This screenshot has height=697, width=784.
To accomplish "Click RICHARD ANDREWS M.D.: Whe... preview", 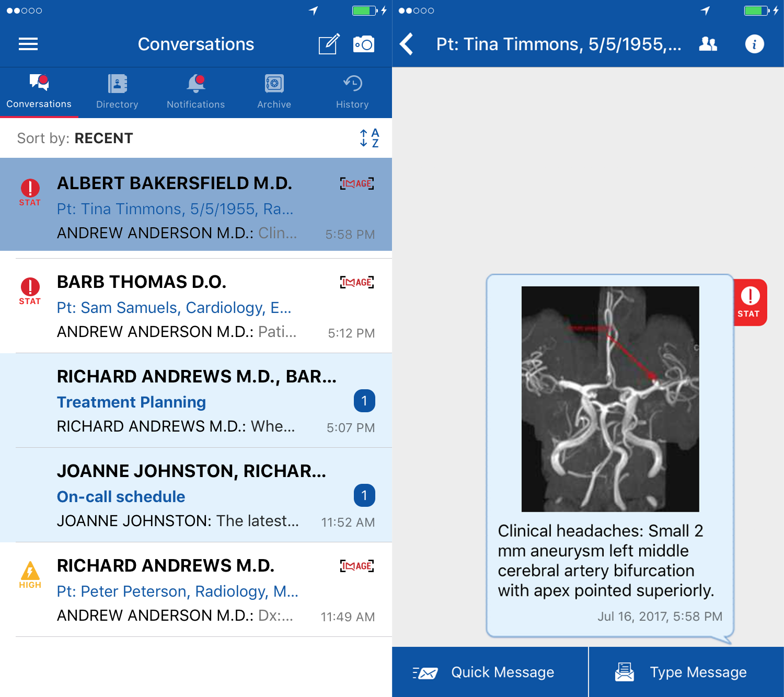I will point(176,426).
